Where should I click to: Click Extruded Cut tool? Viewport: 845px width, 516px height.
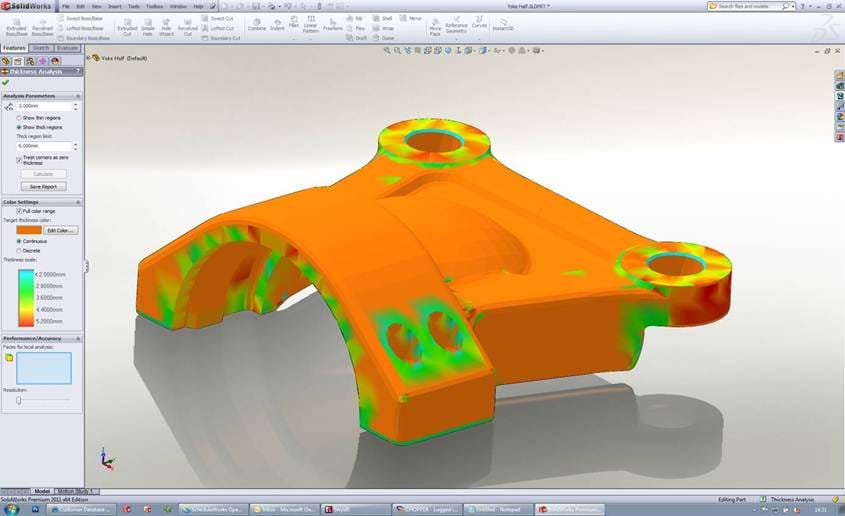127,27
